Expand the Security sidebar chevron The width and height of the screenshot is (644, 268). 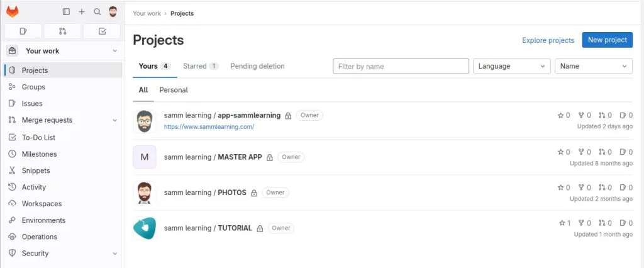pos(115,253)
